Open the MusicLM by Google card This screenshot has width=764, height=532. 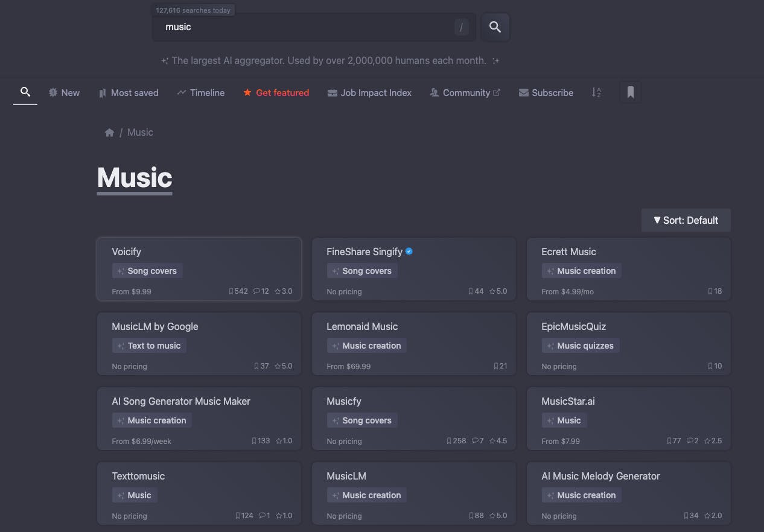pyautogui.click(x=199, y=344)
